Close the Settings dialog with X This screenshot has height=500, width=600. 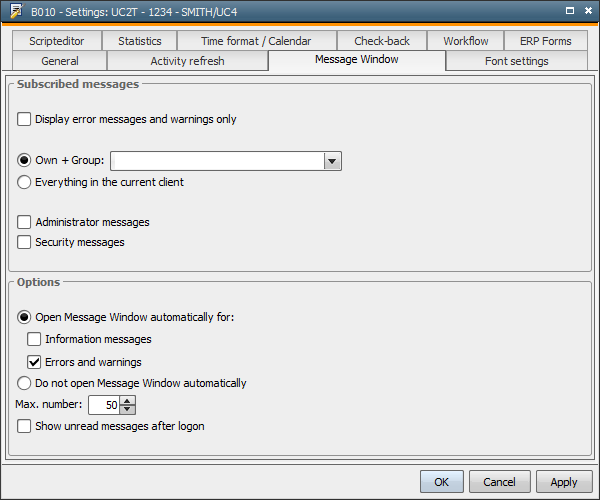pyautogui.click(x=588, y=11)
